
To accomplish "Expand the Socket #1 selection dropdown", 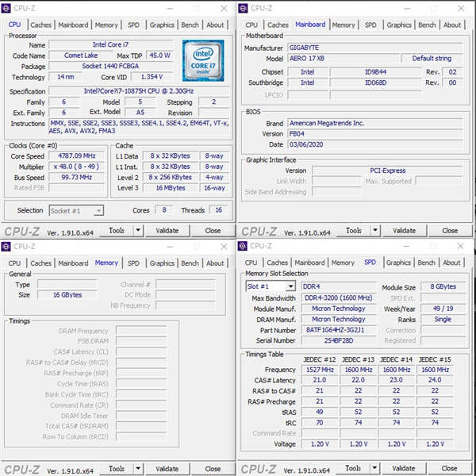I will [98, 211].
